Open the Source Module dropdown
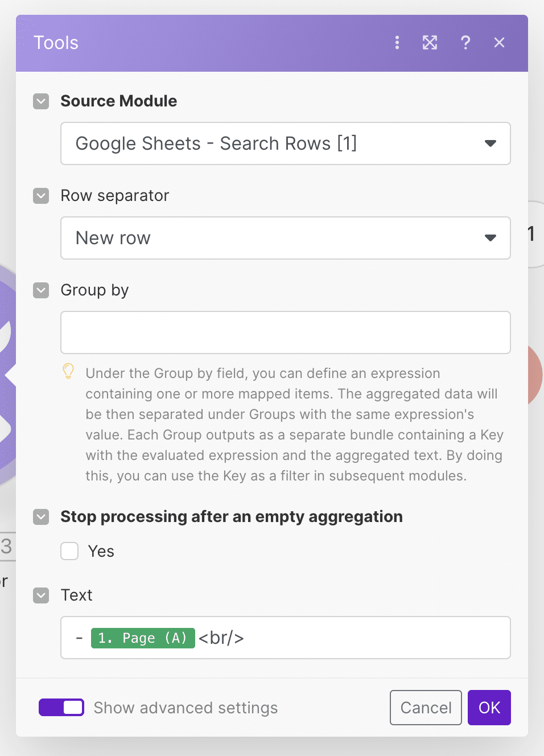This screenshot has width=544, height=756. pos(286,143)
